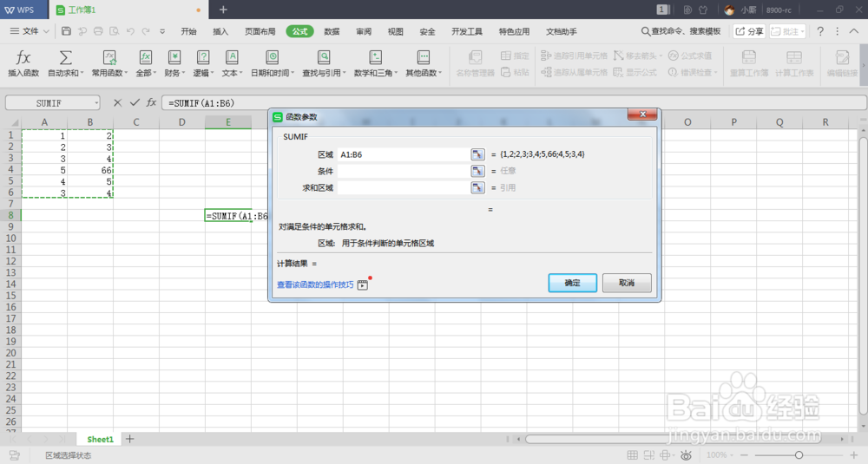Open the Lookup and Reference functions icon
Viewport: 868px width, 464px height.
pos(323,57)
